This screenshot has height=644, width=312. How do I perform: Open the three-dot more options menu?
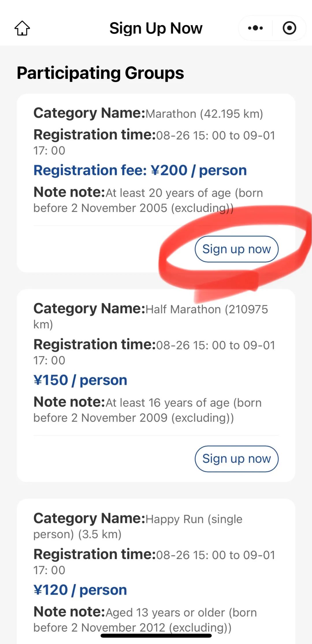255,28
